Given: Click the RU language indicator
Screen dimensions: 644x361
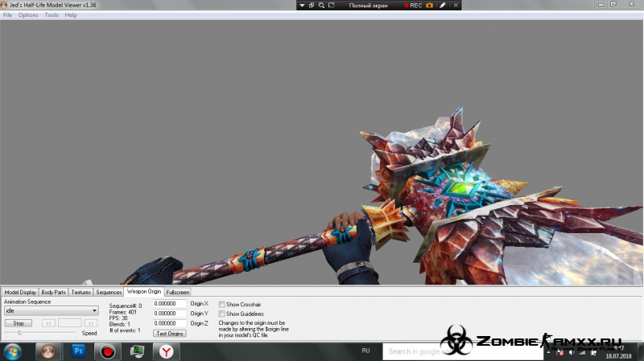Looking at the screenshot, I should pos(365,351).
